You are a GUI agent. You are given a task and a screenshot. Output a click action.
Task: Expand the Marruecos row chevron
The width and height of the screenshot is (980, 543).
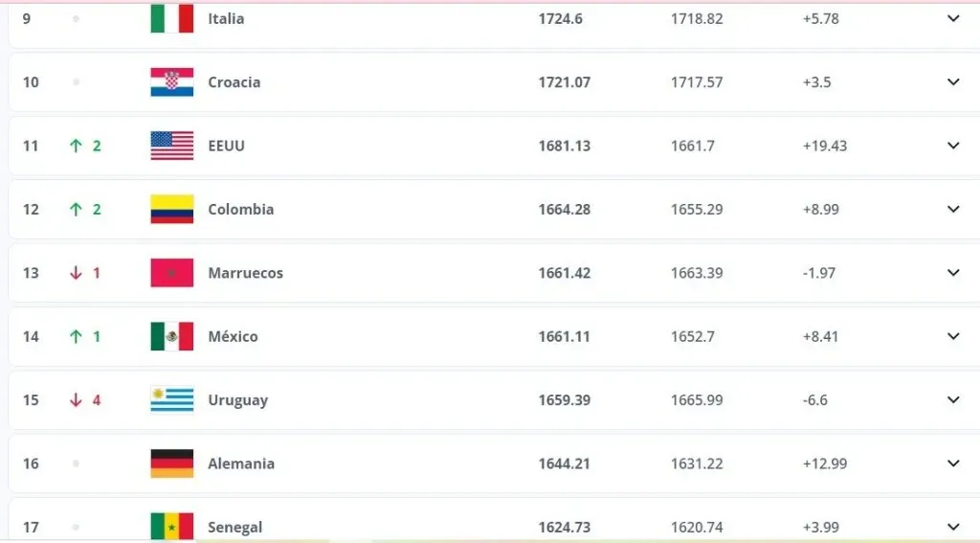(953, 273)
